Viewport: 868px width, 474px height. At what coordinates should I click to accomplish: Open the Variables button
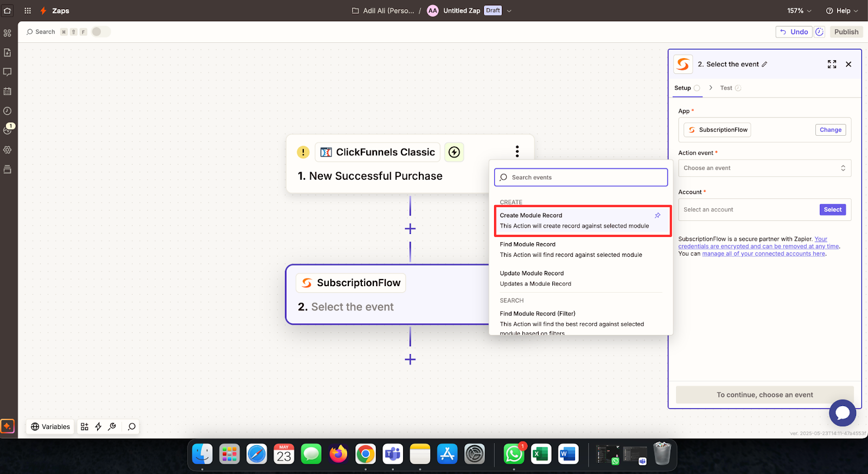point(50,427)
